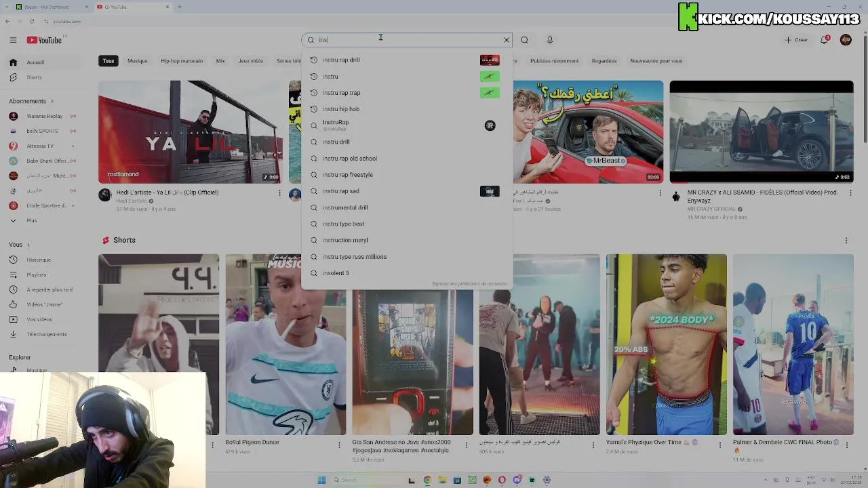Screen dimensions: 868x488
Task: Click the page vertical scrollbar
Action: point(865,88)
